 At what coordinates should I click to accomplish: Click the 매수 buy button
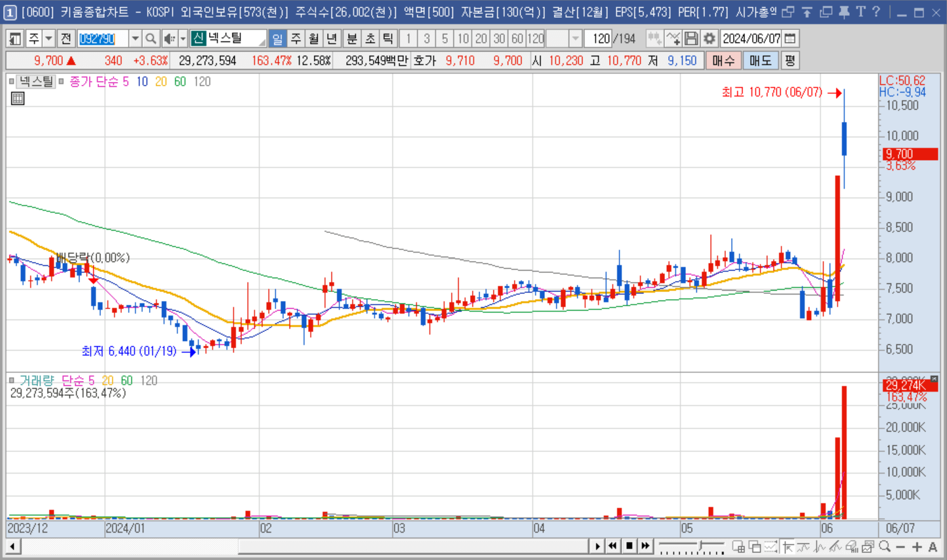[723, 61]
